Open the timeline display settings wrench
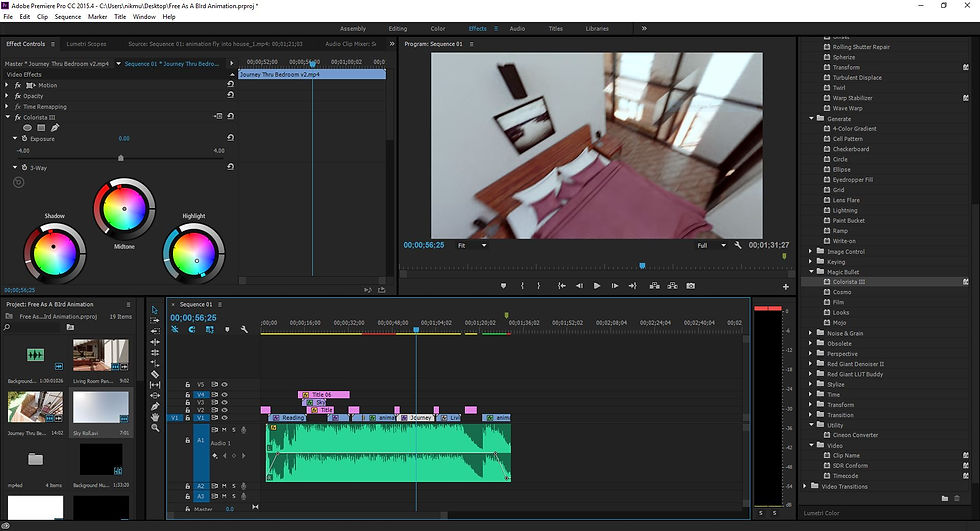The height and width of the screenshot is (531, 980). (244, 329)
